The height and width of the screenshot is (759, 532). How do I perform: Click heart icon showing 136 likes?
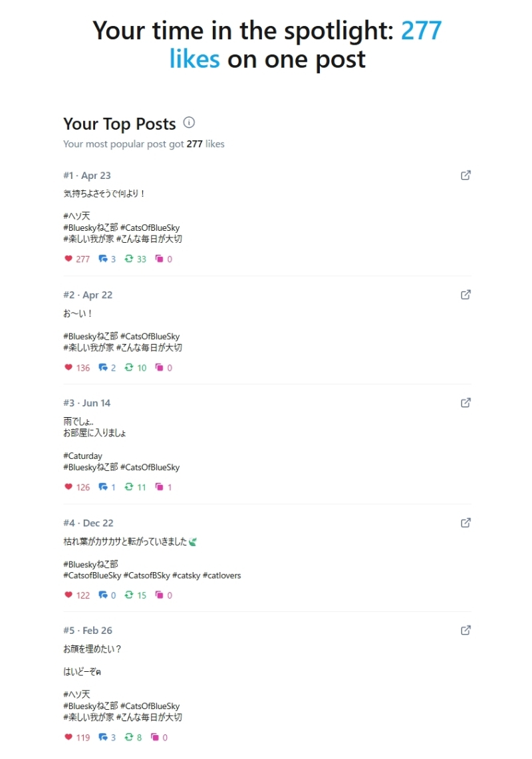[68, 367]
